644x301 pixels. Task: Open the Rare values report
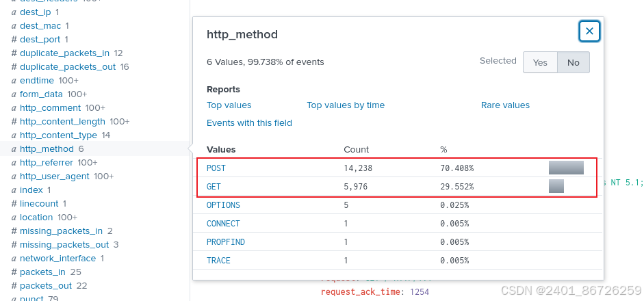[x=505, y=105]
